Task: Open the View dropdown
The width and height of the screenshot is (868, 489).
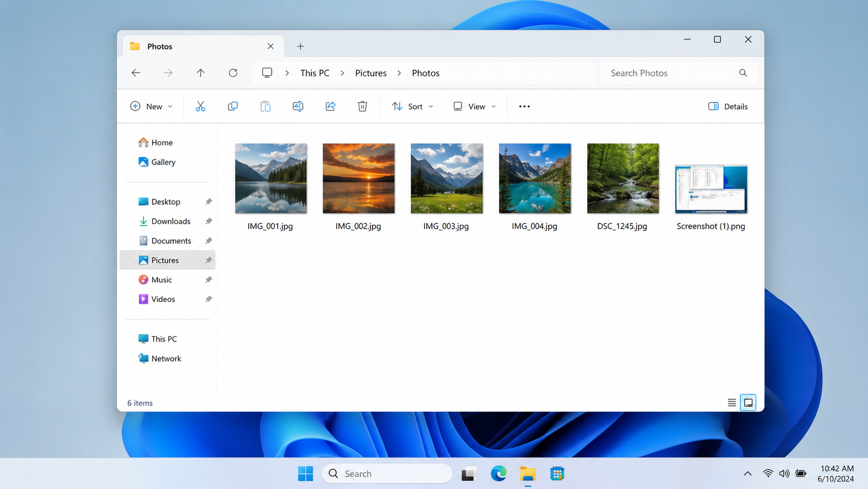Action: click(x=474, y=106)
